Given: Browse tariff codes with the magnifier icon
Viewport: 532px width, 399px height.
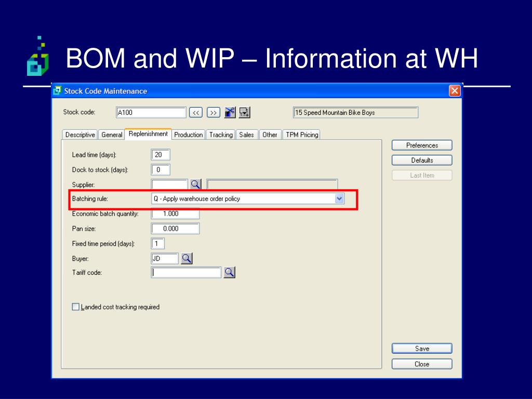Looking at the screenshot, I should (x=229, y=272).
